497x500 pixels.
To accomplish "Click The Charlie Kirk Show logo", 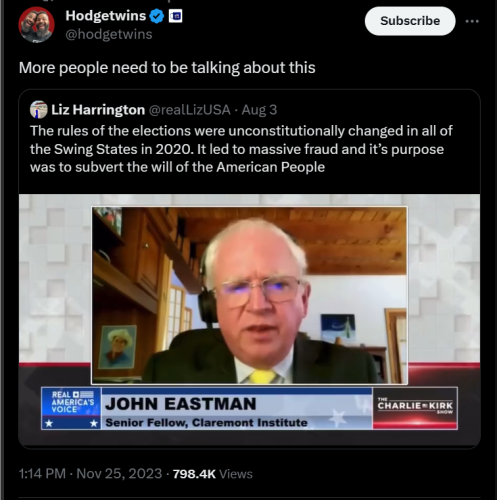I will 415,408.
